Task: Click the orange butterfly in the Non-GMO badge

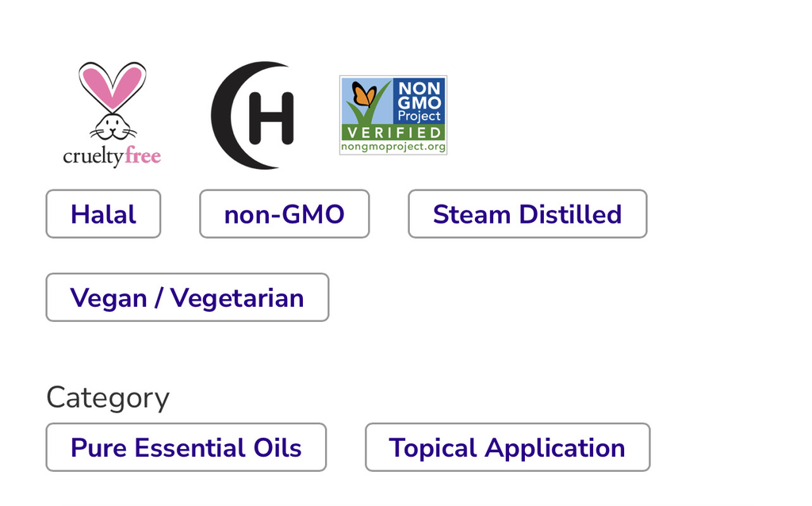Action: (x=364, y=94)
